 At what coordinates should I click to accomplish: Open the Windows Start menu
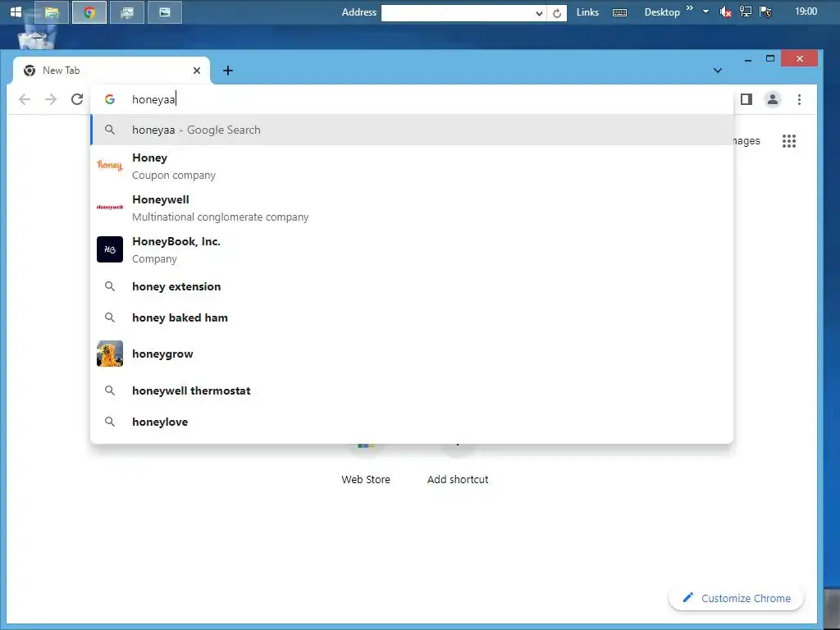(16, 11)
